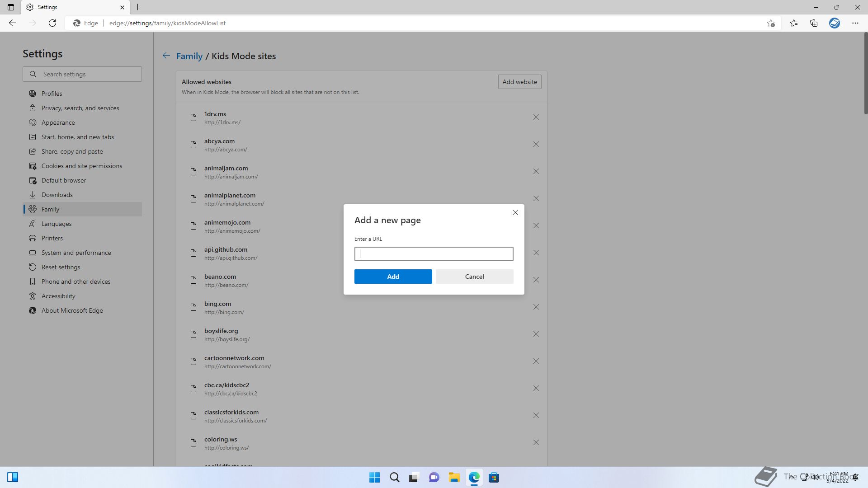Viewport: 868px width, 488px height.
Task: Remove animaljam.com from allowed websites
Action: 536,171
